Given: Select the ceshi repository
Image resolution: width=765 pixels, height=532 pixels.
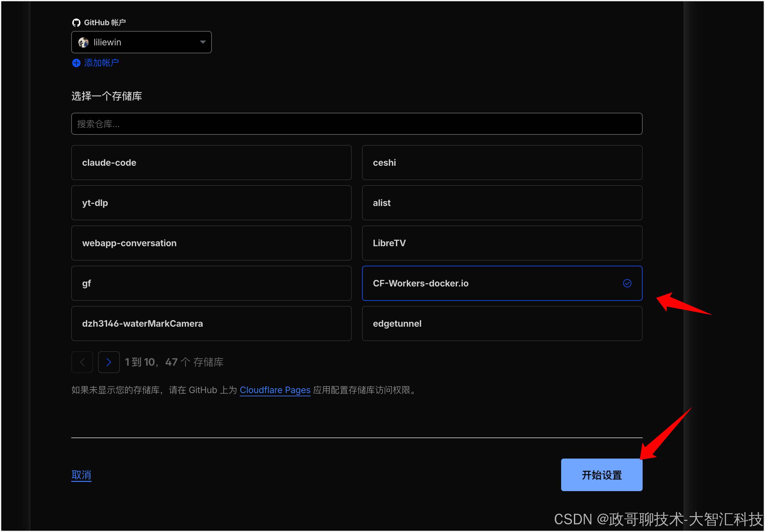Looking at the screenshot, I should (x=502, y=163).
